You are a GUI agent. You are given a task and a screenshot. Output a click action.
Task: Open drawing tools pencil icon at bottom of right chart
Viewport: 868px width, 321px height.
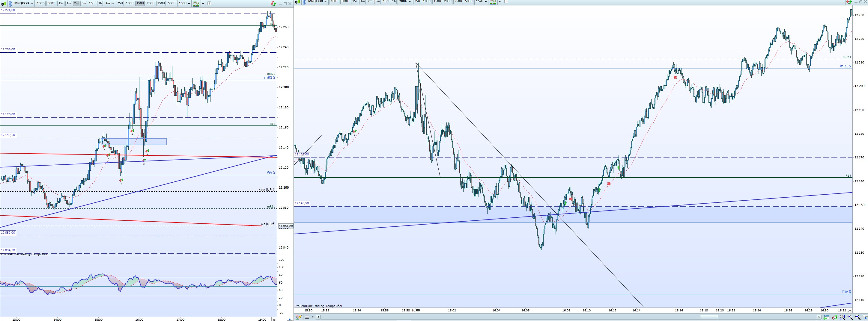299,317
